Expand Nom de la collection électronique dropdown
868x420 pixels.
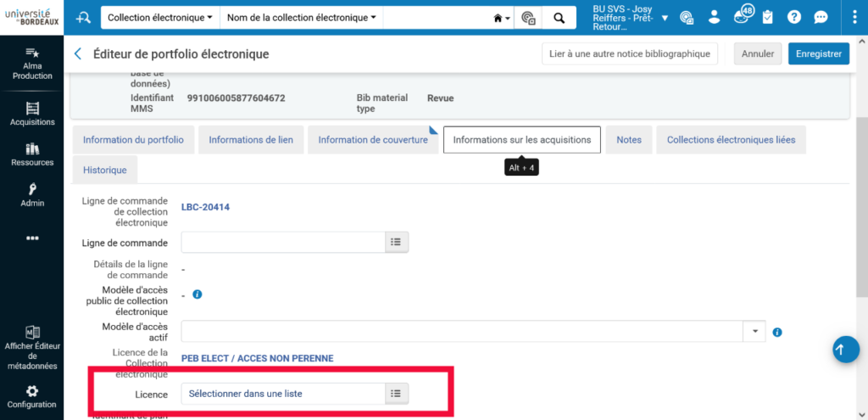pyautogui.click(x=301, y=18)
